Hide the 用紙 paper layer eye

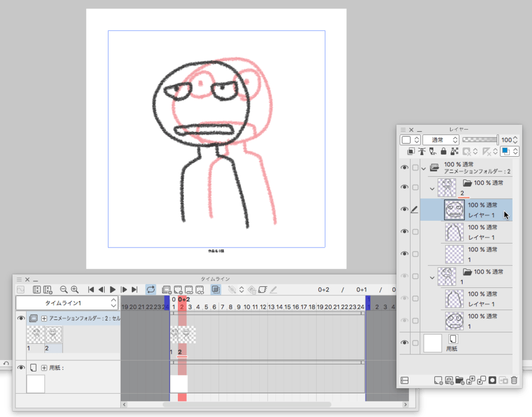[405, 342]
